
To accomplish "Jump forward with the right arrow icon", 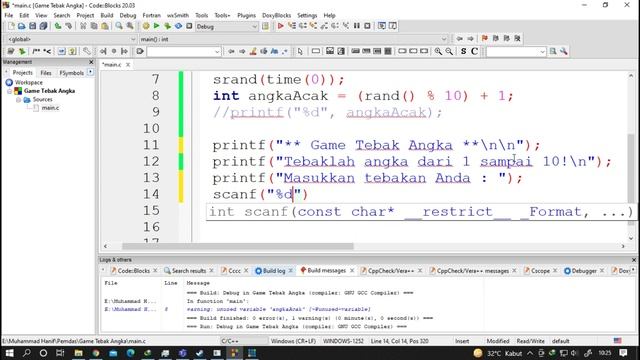I will tap(471, 38).
